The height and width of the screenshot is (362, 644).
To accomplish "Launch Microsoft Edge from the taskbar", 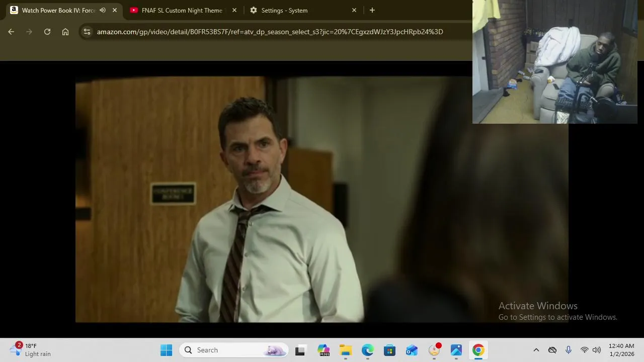I will tap(368, 350).
